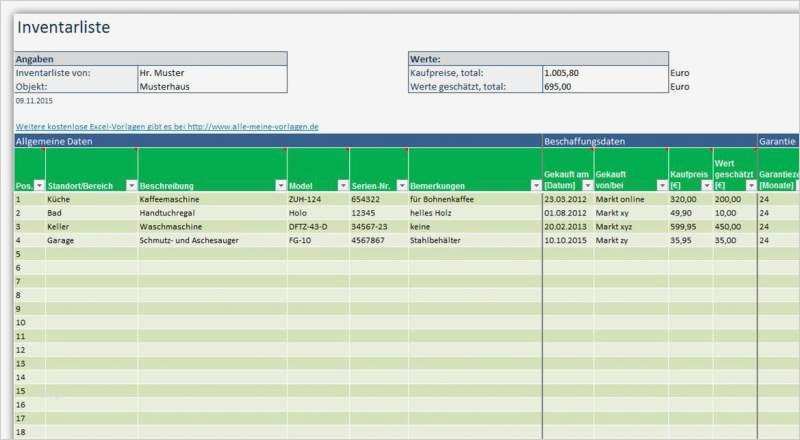
Task: Click the 'Objekt:' label cell
Action: (76, 87)
